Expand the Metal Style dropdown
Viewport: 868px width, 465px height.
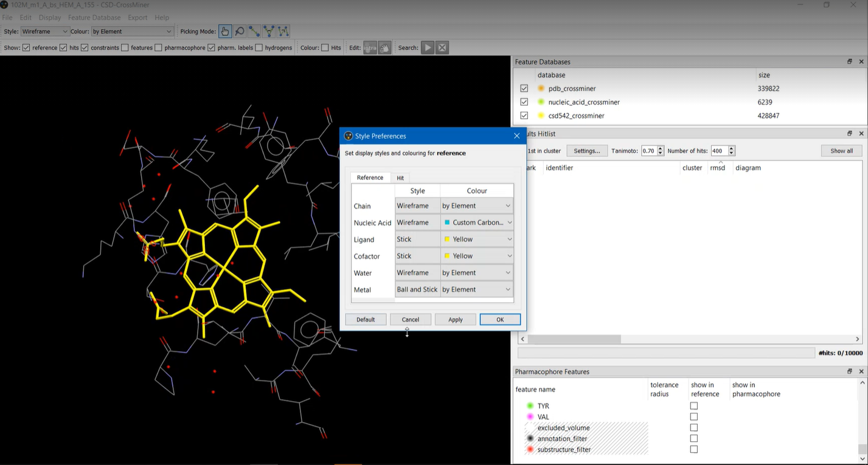(417, 290)
